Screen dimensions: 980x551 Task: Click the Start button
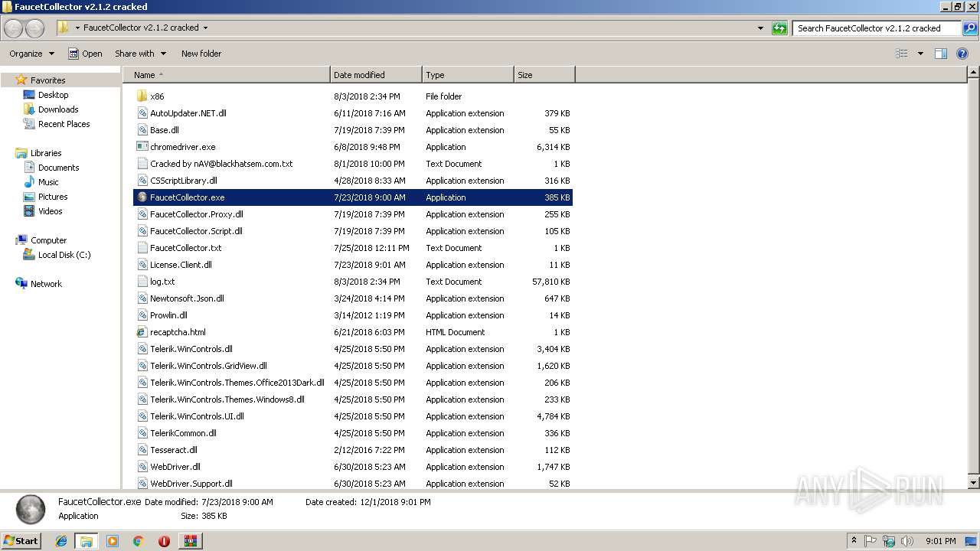click(21, 541)
